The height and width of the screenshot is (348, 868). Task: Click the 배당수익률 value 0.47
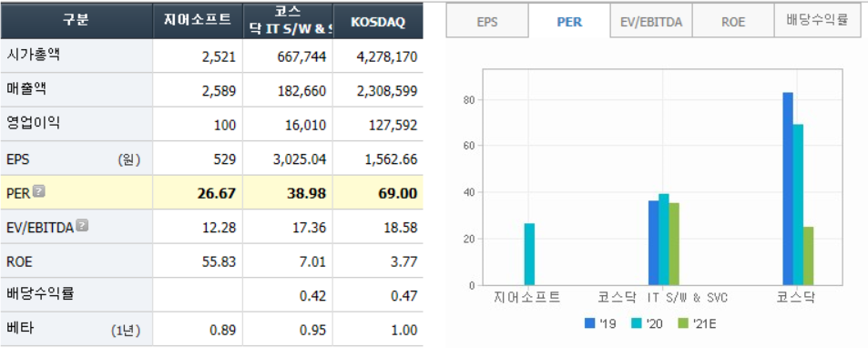pos(404,296)
